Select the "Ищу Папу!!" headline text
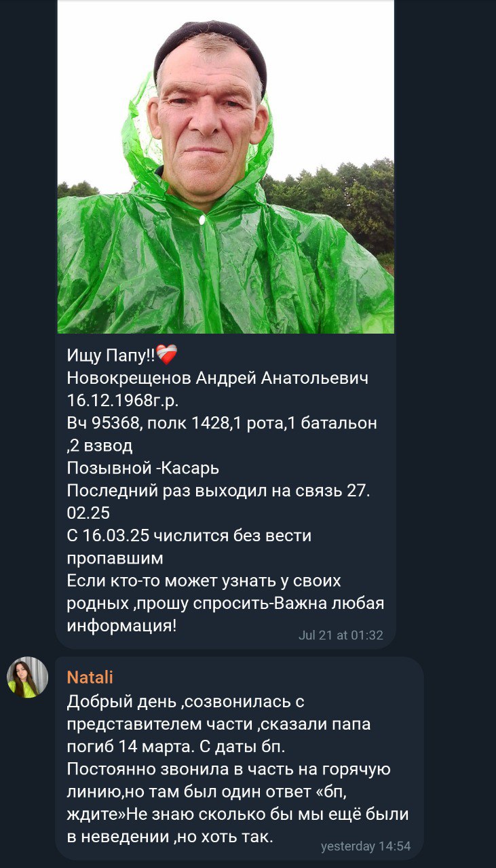This screenshot has height=868, width=496. 111,355
